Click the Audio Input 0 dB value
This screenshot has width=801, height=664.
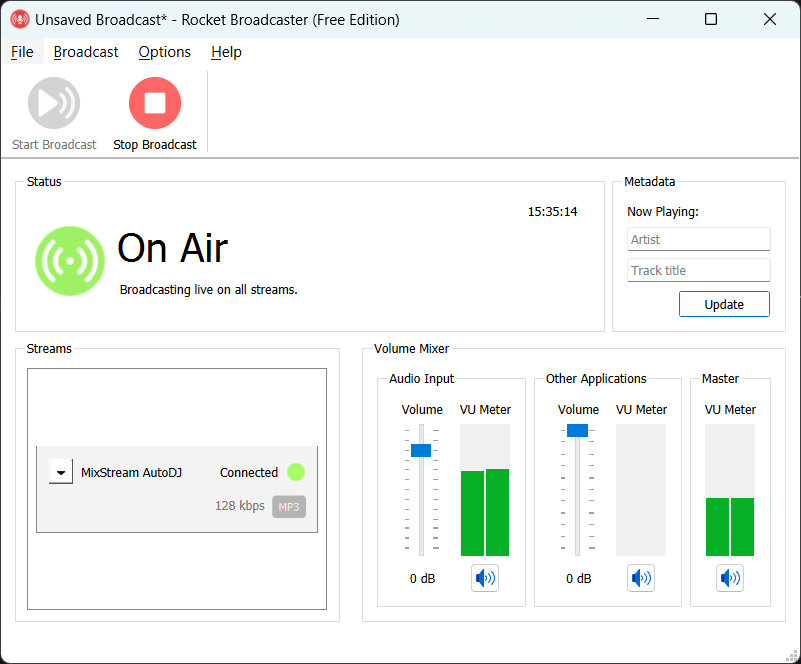[x=422, y=579]
